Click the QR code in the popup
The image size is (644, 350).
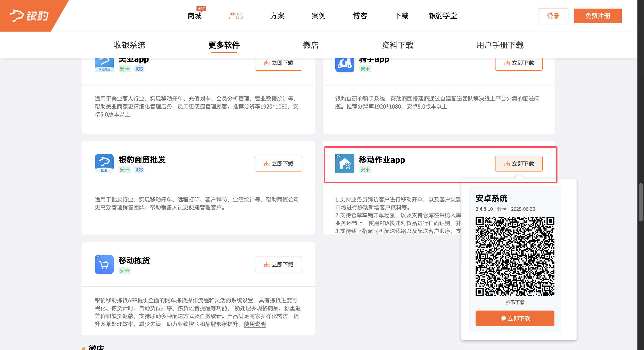(x=515, y=256)
